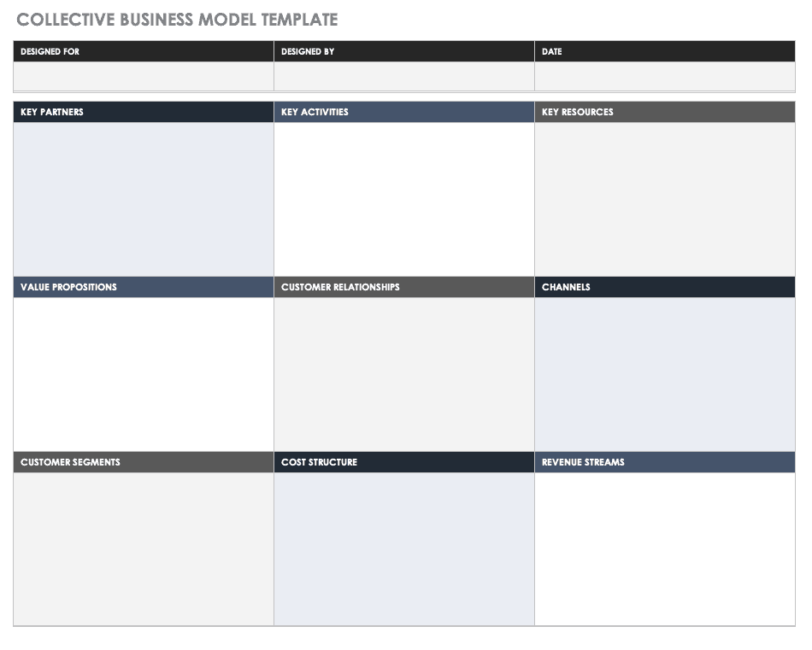Screen dimensions: 812x650
Task: Select the Key Partners header cell
Action: point(144,112)
